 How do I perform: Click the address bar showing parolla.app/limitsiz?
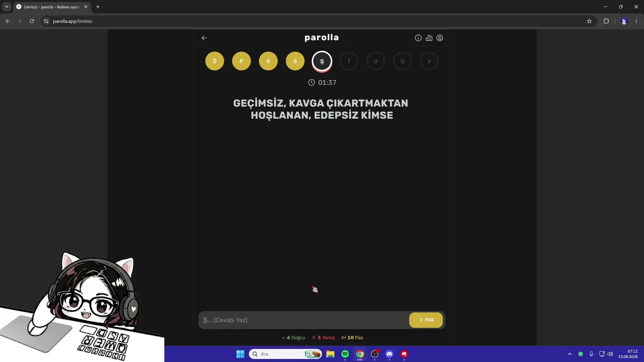click(x=317, y=21)
